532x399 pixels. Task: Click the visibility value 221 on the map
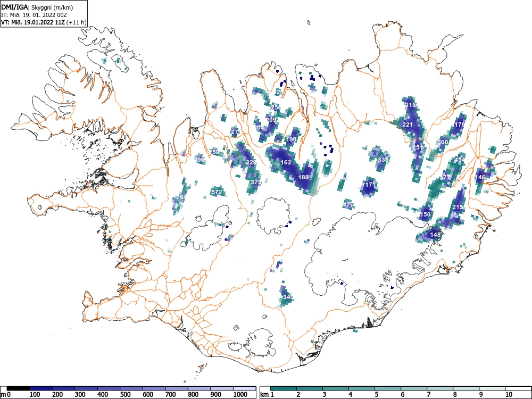pyautogui.click(x=407, y=124)
